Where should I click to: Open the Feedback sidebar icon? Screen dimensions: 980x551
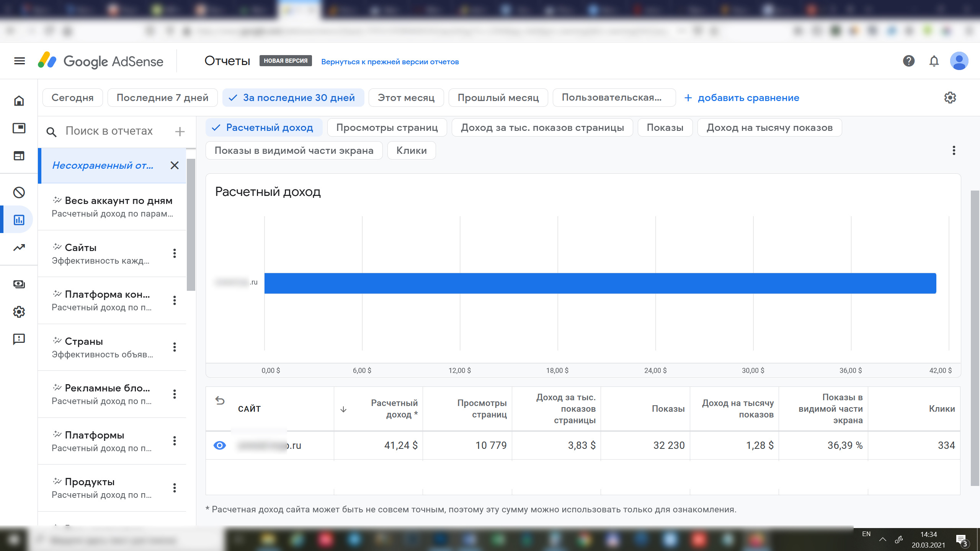click(x=19, y=339)
